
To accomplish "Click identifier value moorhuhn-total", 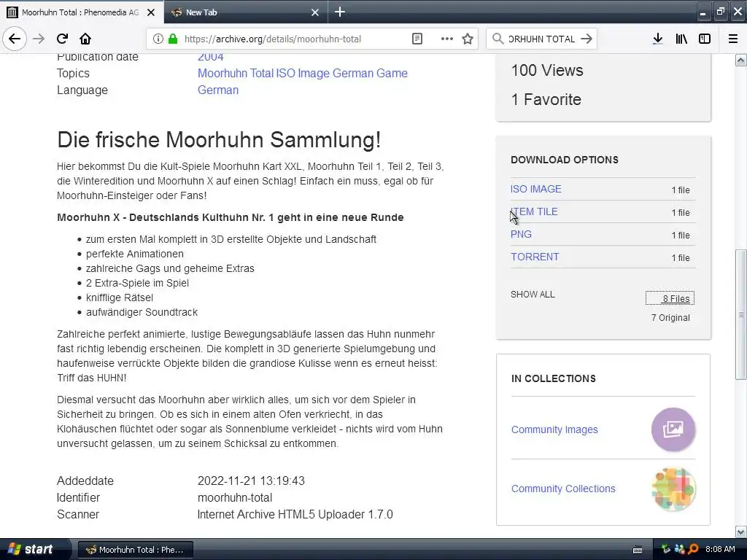I will 235,497.
